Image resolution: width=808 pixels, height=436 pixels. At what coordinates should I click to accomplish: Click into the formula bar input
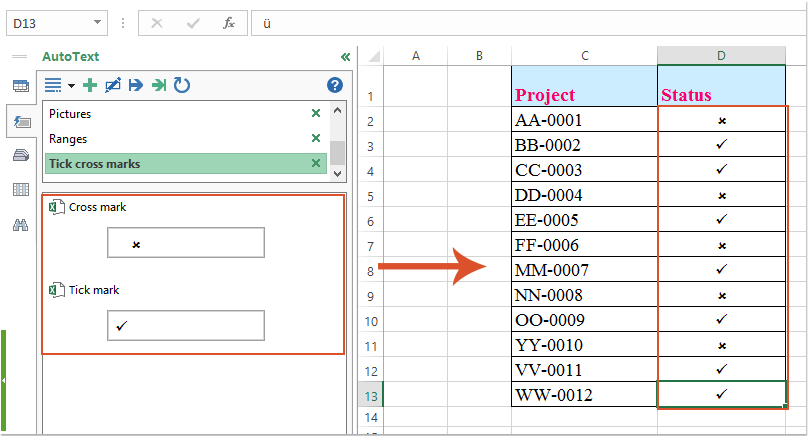[x=528, y=23]
